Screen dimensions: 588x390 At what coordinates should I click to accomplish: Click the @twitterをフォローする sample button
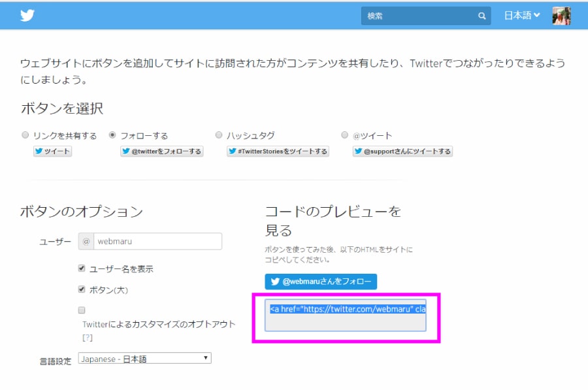(x=161, y=151)
